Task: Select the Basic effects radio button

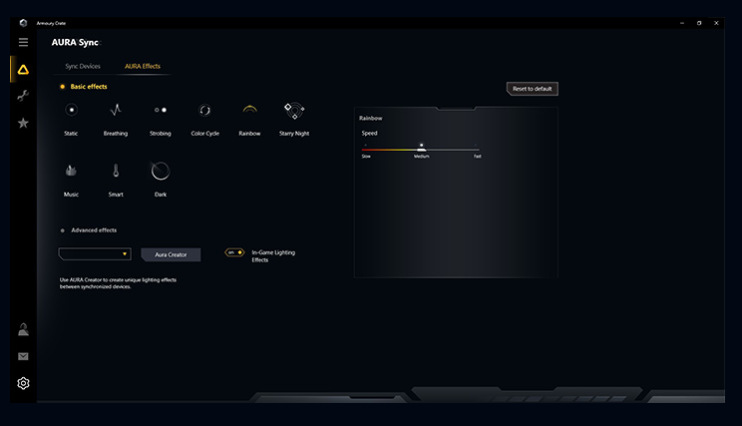Action: click(x=62, y=87)
